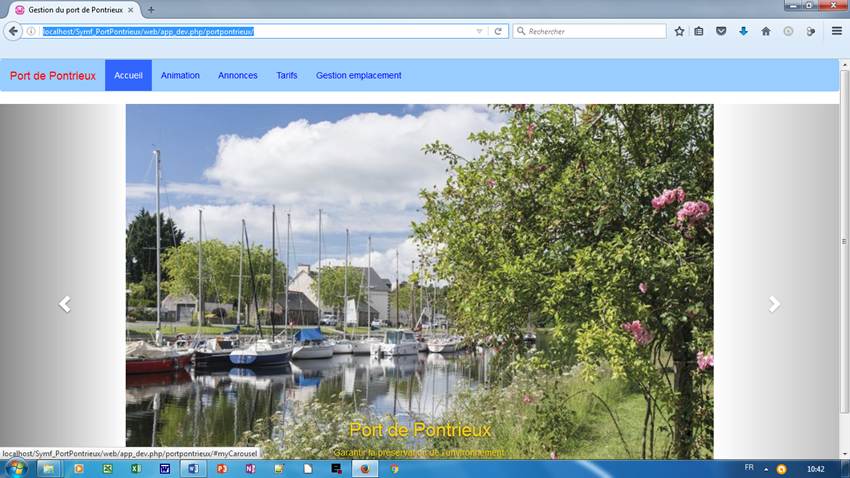Save page to Pocket icon
Image resolution: width=850 pixels, height=478 pixels.
pyautogui.click(x=721, y=31)
